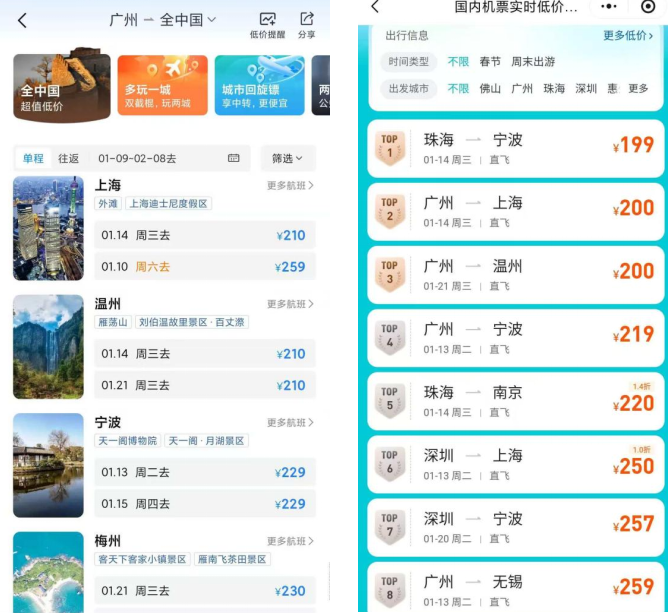
Task: Tap 刘伯温故里景区·百丈漈 tag
Action: [192, 322]
